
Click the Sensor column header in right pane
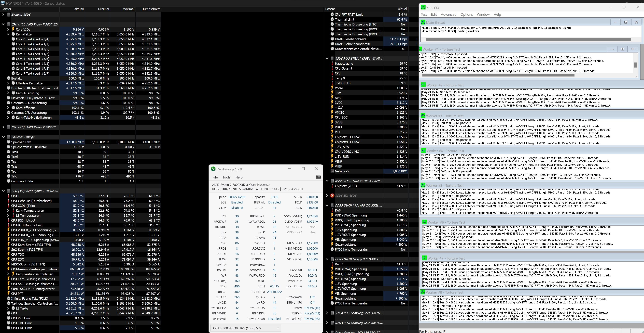[353, 9]
